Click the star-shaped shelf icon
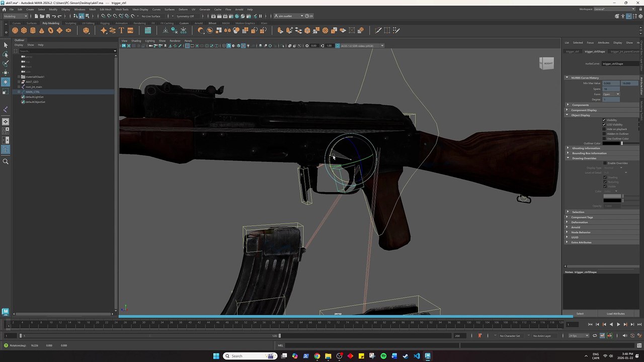 pyautogui.click(x=104, y=31)
